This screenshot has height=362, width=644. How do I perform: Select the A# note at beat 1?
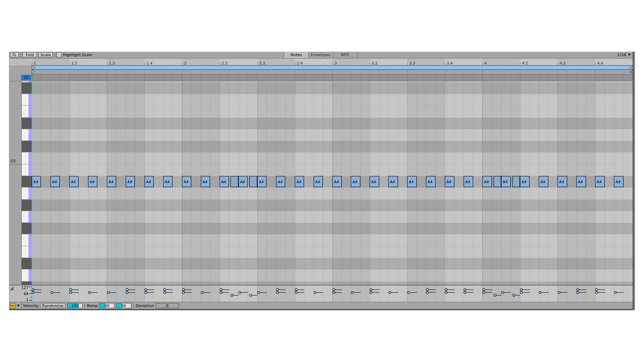pyautogui.click(x=36, y=182)
